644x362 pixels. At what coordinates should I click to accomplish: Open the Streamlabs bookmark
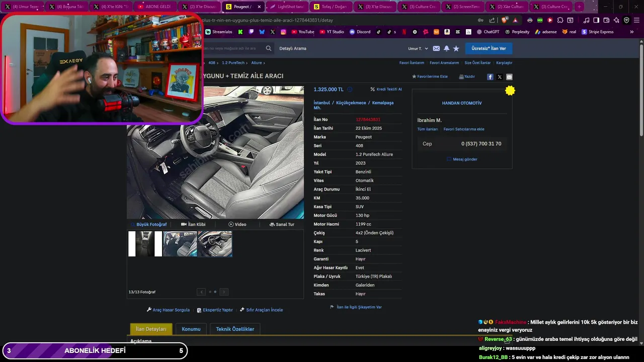click(x=219, y=32)
